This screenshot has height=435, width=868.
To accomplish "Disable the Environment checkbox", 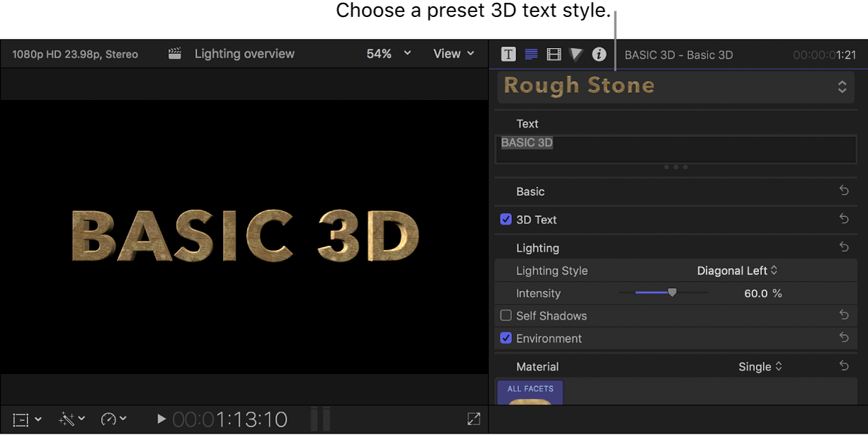I will tap(506, 338).
